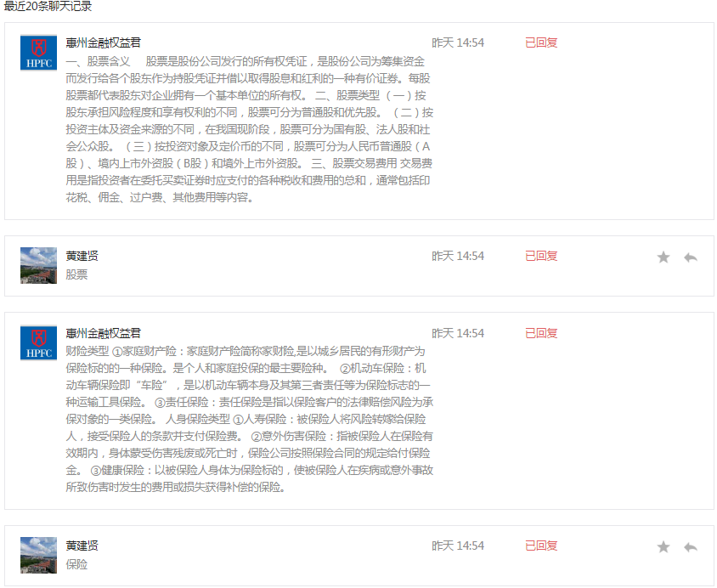Click 惠州金融权益君 name above the 财险类型 reply
Viewport: 717px width, 588px height.
[x=103, y=333]
